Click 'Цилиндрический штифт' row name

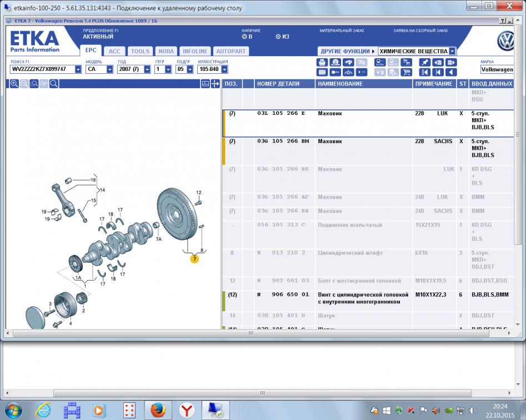click(x=350, y=253)
